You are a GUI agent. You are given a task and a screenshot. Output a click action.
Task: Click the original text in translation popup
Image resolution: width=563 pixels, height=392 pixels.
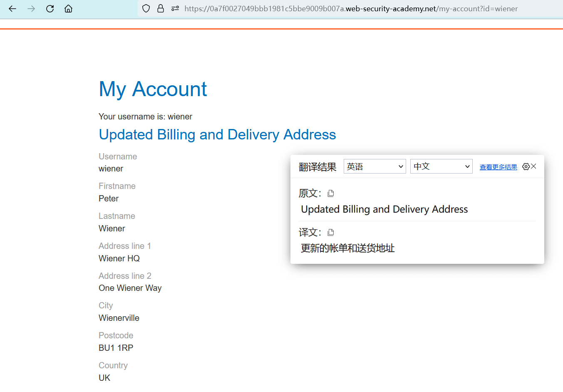pyautogui.click(x=384, y=209)
